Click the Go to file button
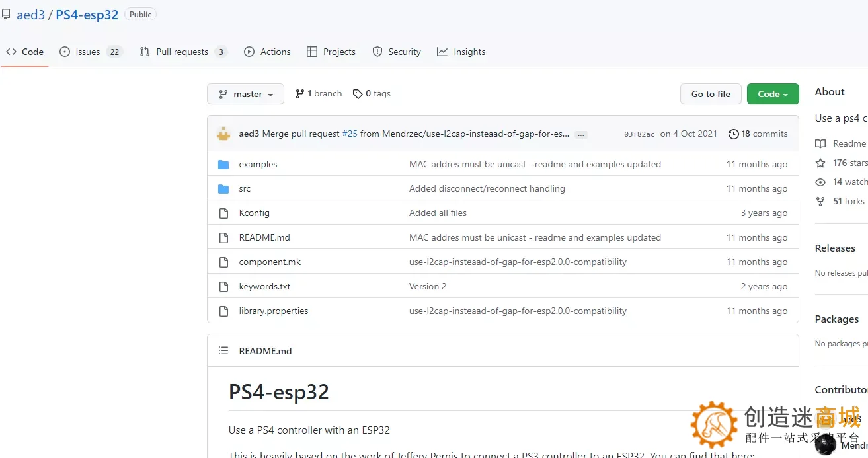The image size is (868, 458). [711, 94]
